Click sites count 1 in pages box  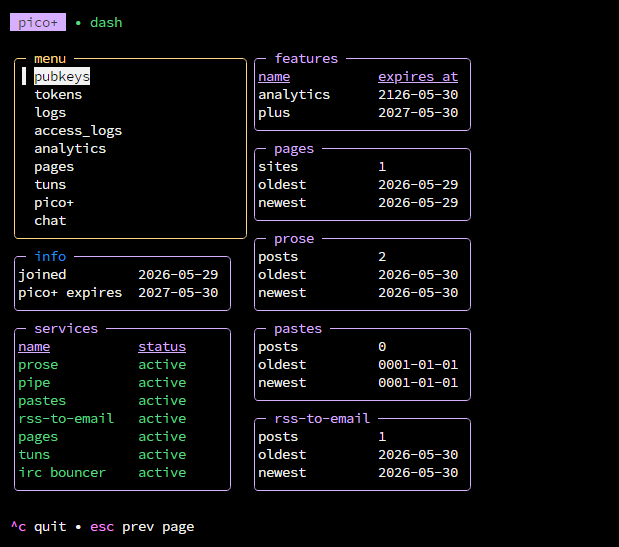[382, 167]
